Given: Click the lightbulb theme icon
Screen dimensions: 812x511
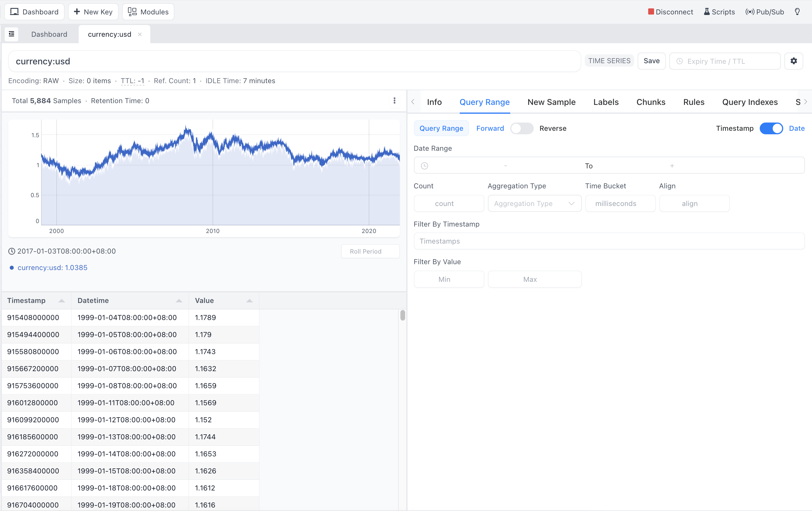Looking at the screenshot, I should pos(797,12).
